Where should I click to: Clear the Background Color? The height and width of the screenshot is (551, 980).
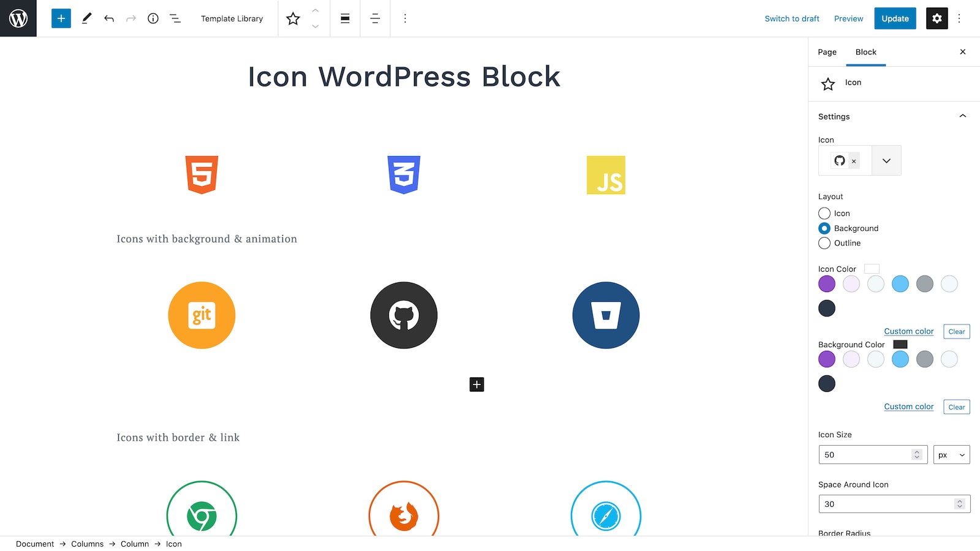coord(957,407)
